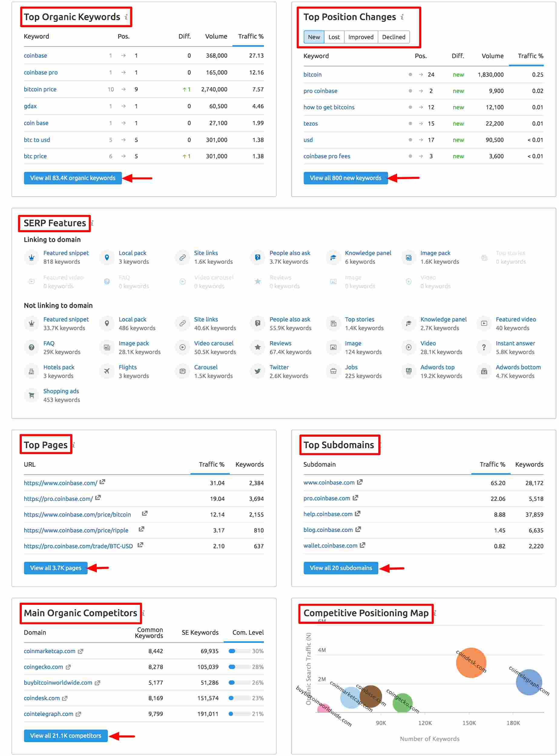The width and height of the screenshot is (559, 756).
Task: Click SE Keywords value 191,011 for cointelegraph.com
Action: [208, 714]
